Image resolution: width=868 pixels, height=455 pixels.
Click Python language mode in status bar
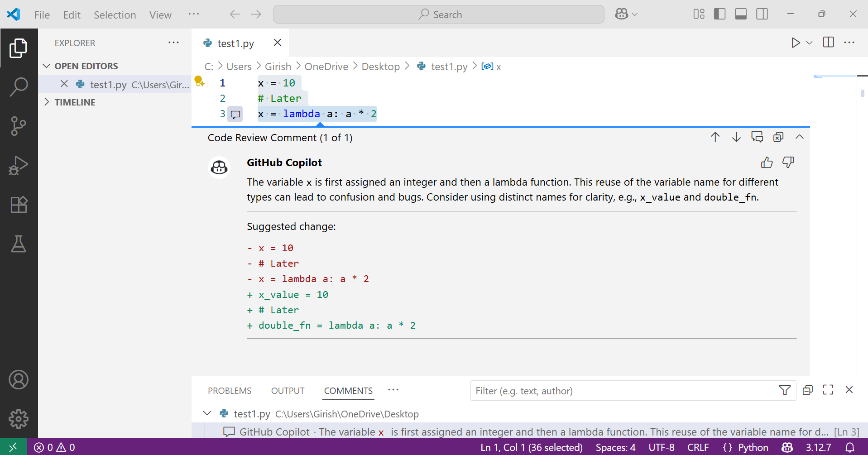click(746, 447)
